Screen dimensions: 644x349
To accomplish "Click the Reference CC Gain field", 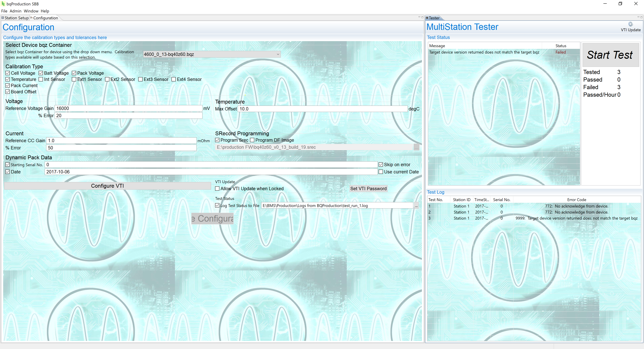I will pyautogui.click(x=121, y=141).
